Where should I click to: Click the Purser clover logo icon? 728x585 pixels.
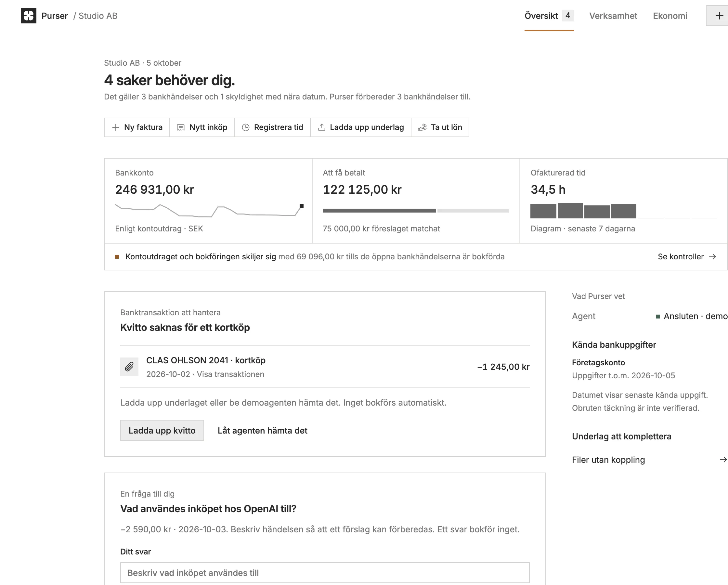(x=28, y=16)
